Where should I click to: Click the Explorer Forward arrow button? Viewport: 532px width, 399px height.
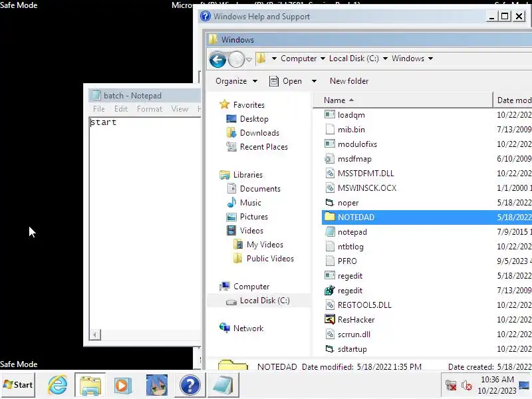click(x=236, y=59)
